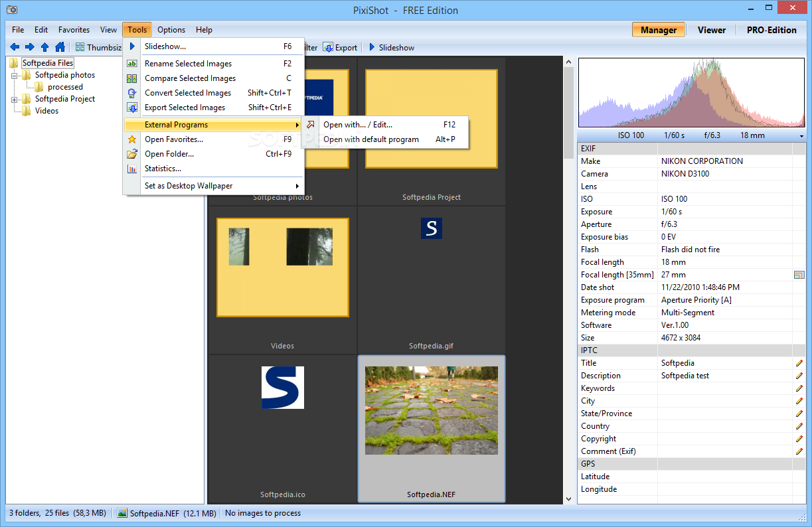This screenshot has height=527, width=812.
Task: Expand the Softpedia Project tree node
Action: click(15, 99)
